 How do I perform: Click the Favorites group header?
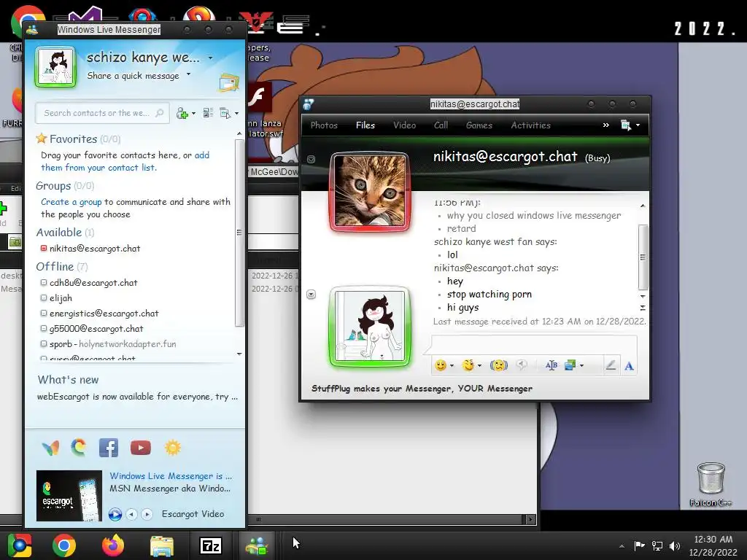(x=78, y=139)
